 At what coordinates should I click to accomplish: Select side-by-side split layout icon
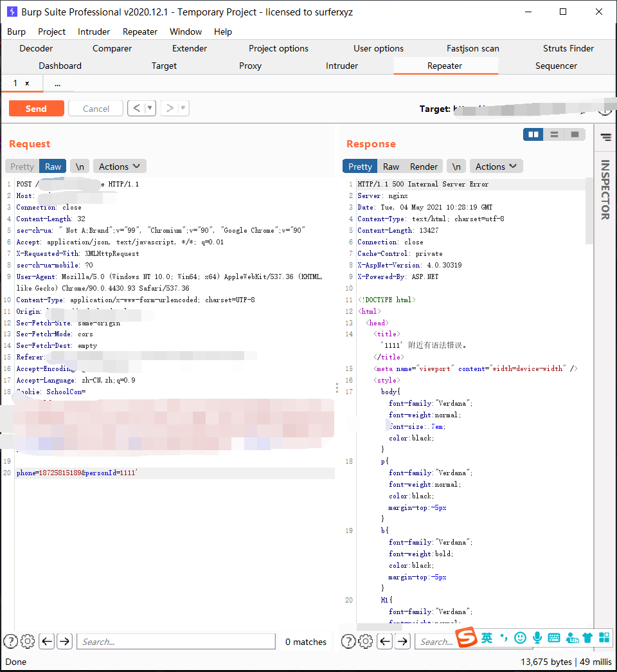click(533, 134)
